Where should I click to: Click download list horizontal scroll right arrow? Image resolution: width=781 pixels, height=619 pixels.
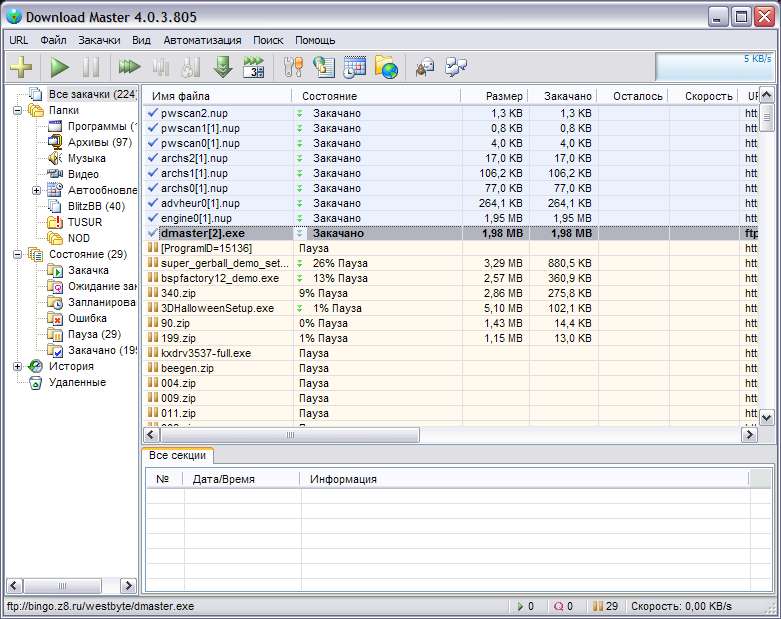[749, 435]
